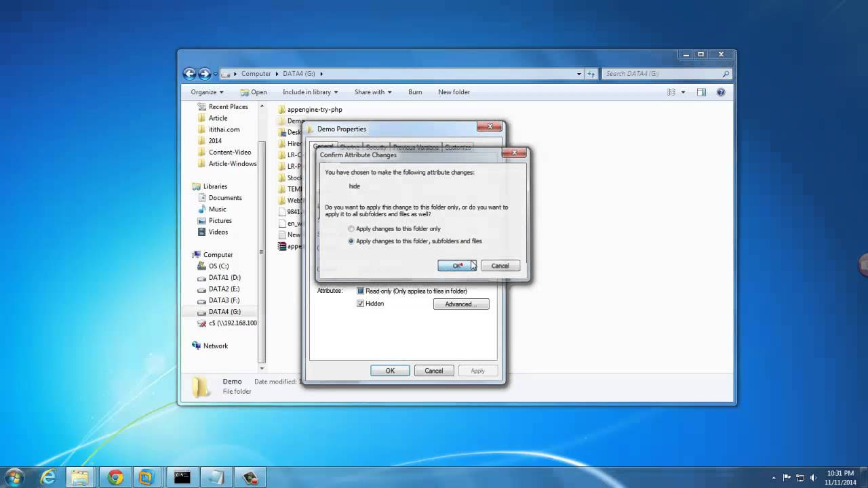The width and height of the screenshot is (868, 488).
Task: Click Cancel in Demo Properties dialog
Action: click(434, 371)
